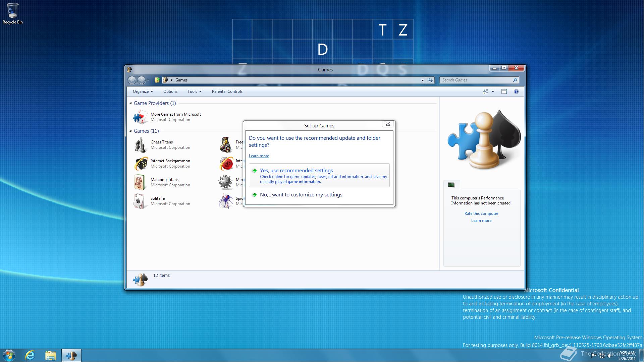Click the Spider Solitaire spider icon
Screen dimensions: 644x362
tap(226, 201)
